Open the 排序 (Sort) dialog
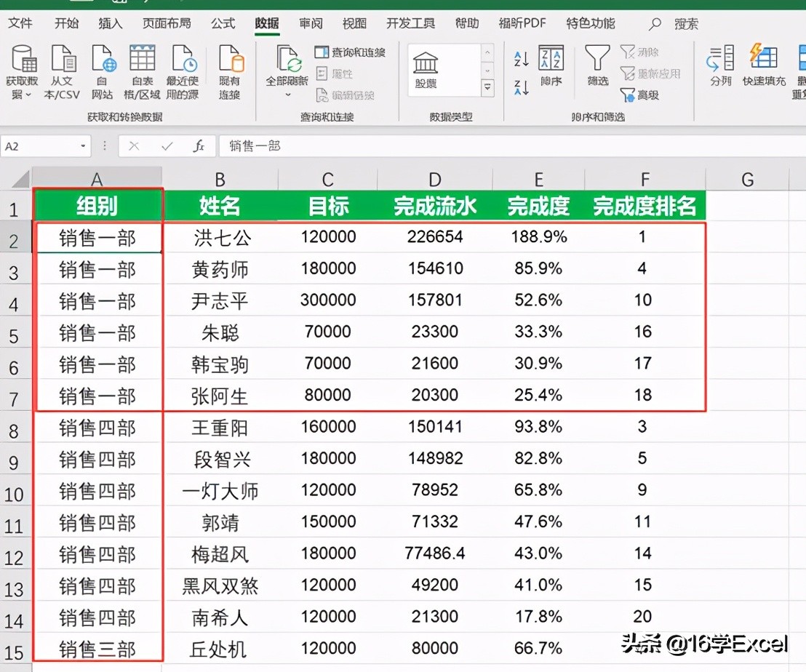This screenshot has height=672, width=806. point(551,65)
